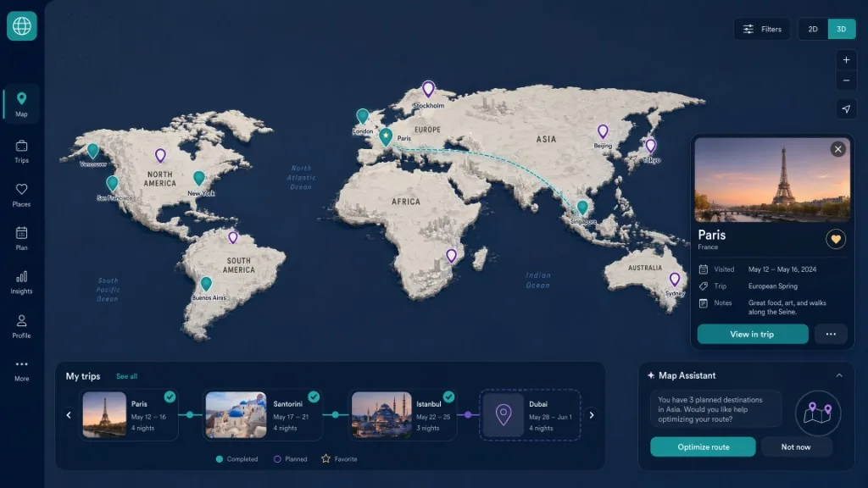Viewport: 868px width, 488px height.
Task: Click the Planned legend item
Action: coord(291,459)
